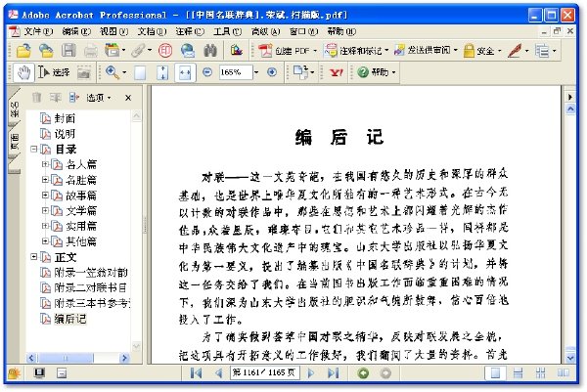Click the Print icon in toolbar
The width and height of the screenshot is (587, 392).
[91, 50]
